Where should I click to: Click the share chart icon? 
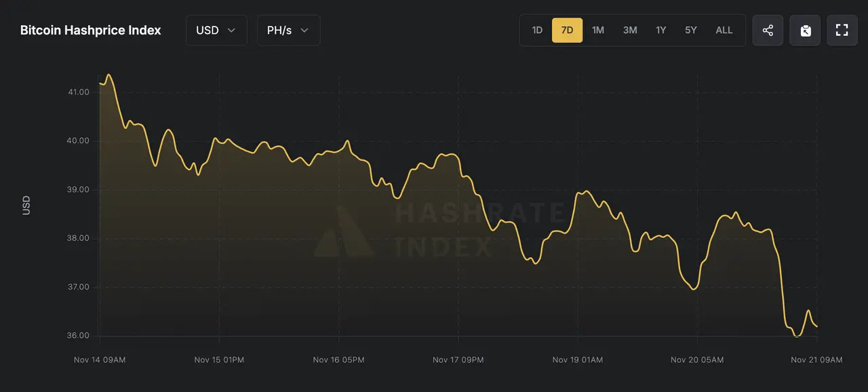tap(768, 31)
